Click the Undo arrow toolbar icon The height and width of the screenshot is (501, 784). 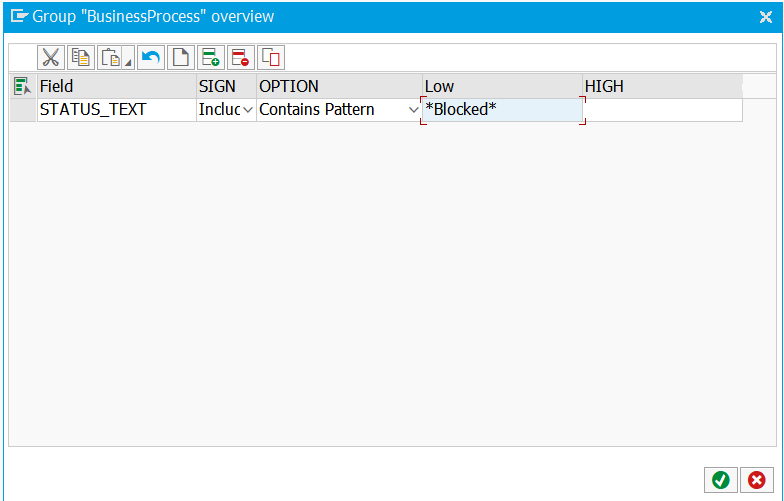tap(151, 58)
